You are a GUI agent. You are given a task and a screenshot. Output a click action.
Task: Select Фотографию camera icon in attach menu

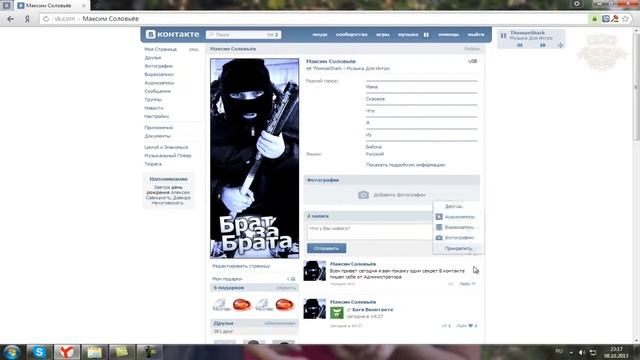coord(439,238)
